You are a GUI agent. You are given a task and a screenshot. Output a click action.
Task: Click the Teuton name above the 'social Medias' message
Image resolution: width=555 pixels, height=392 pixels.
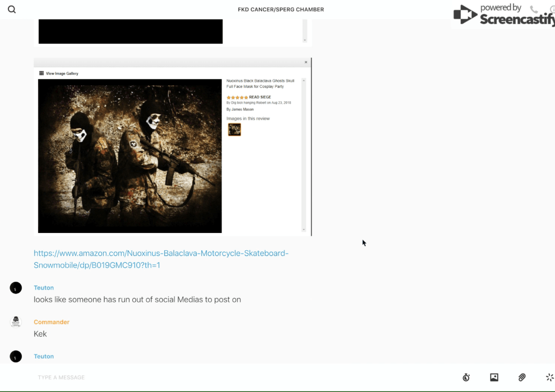click(44, 288)
